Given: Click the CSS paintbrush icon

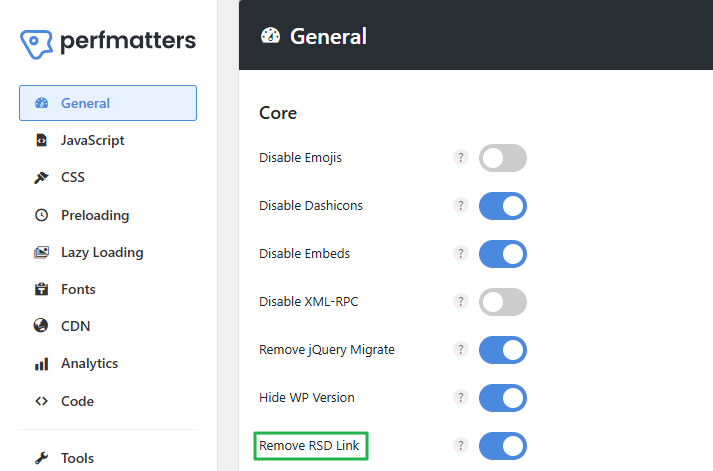Looking at the screenshot, I should tap(41, 177).
